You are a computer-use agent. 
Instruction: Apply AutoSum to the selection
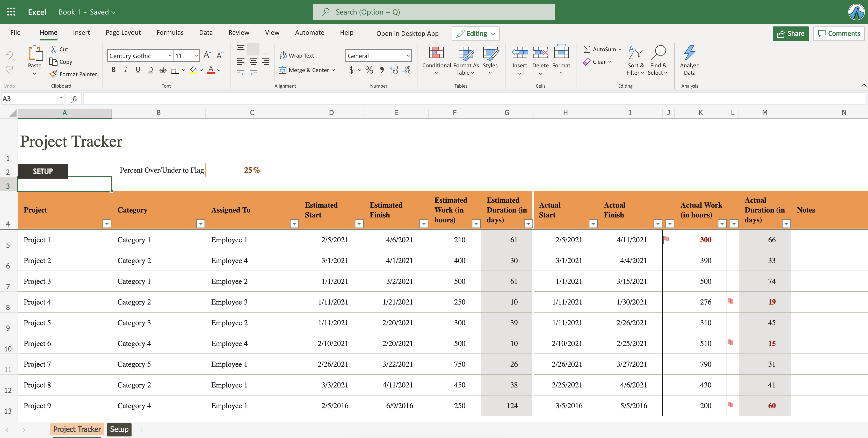[602, 49]
